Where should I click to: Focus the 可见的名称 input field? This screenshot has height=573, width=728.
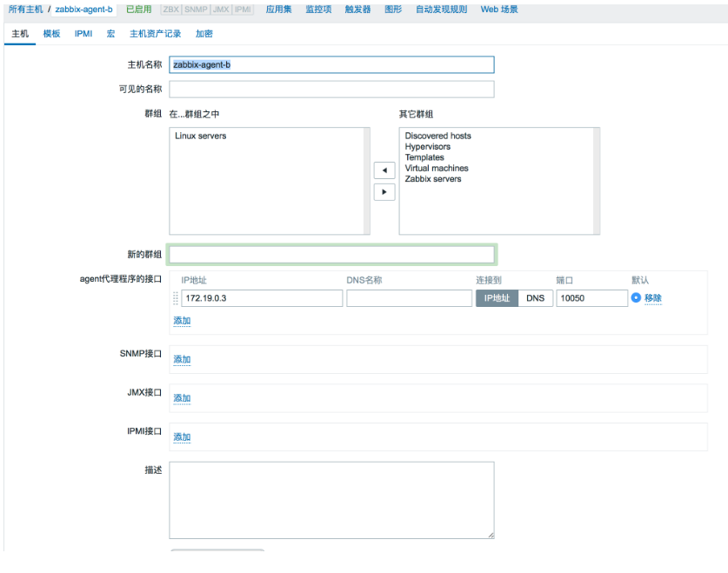[x=331, y=89]
